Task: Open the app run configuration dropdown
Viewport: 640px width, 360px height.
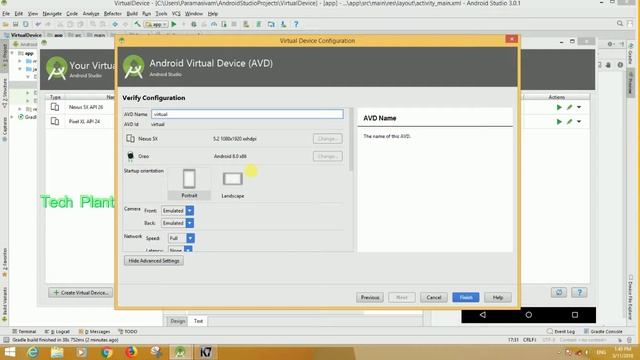Action: (x=156, y=24)
